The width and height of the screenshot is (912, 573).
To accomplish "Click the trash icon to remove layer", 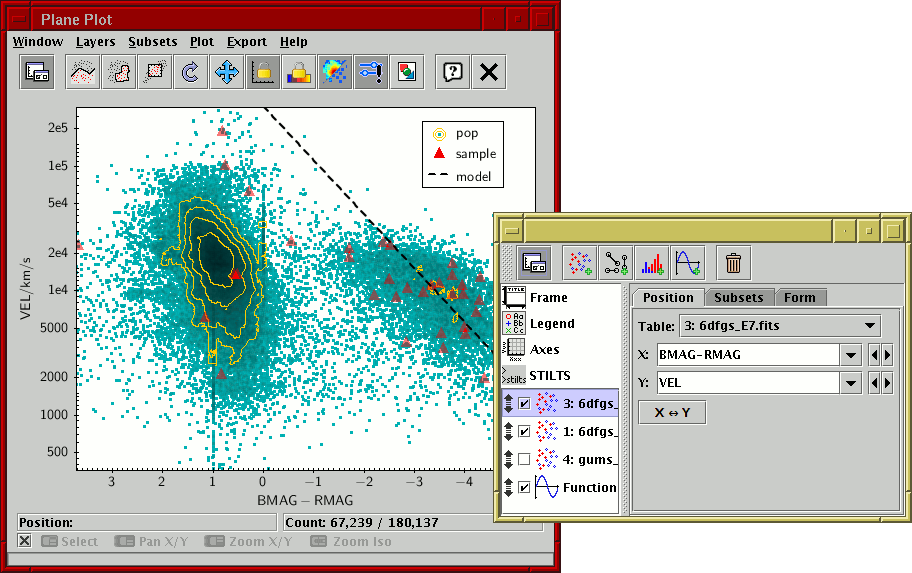I will tap(733, 263).
